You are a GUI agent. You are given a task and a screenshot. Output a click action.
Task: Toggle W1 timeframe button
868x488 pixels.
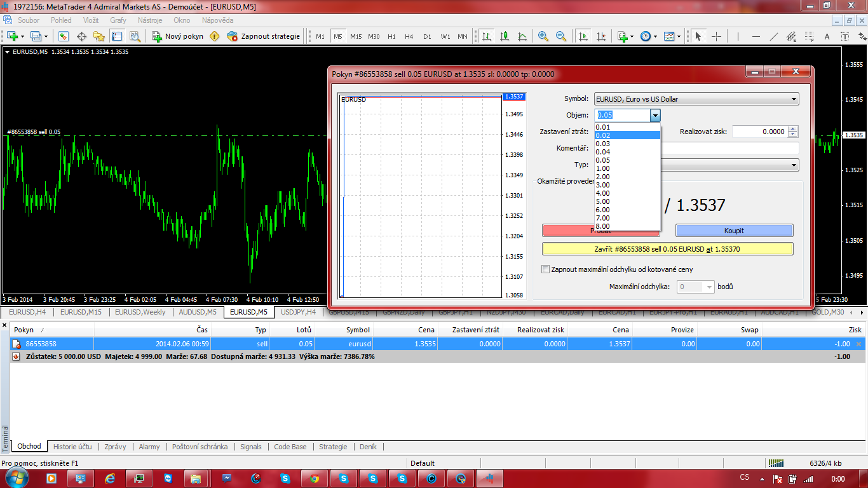(445, 36)
